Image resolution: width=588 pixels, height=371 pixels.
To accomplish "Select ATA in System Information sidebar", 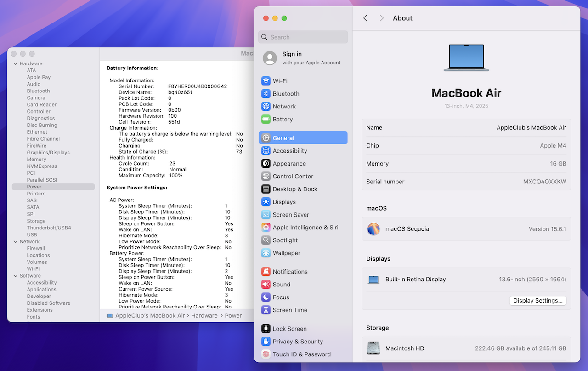I will (31, 71).
